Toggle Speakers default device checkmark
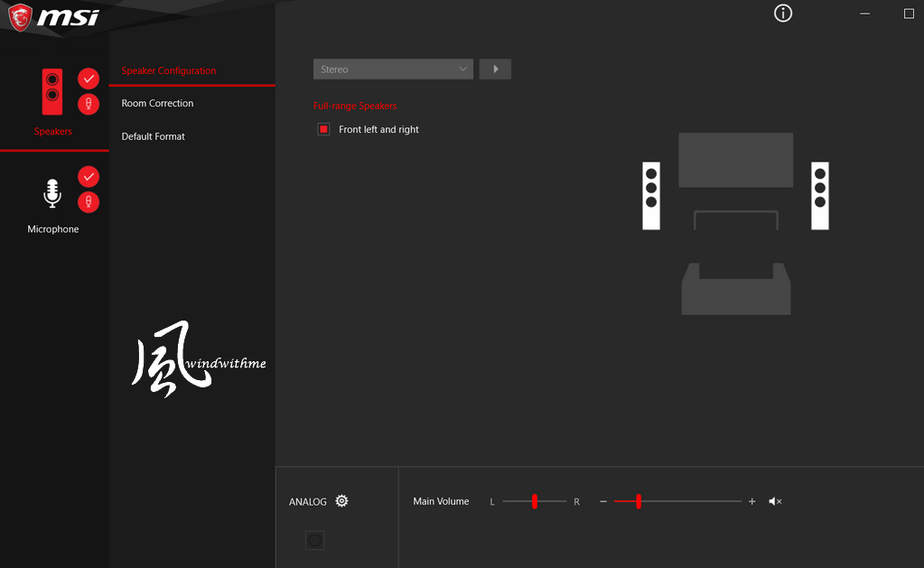 coord(89,79)
